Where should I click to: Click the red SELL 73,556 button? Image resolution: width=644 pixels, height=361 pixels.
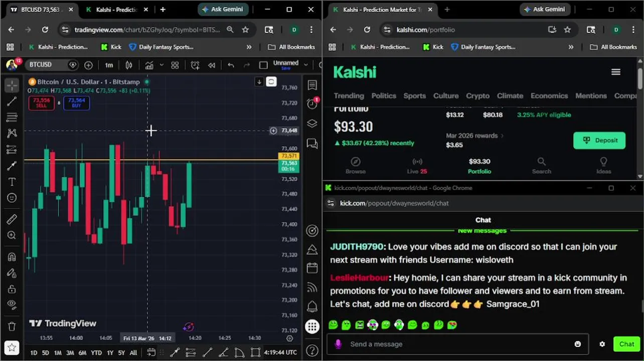pyautogui.click(x=41, y=103)
